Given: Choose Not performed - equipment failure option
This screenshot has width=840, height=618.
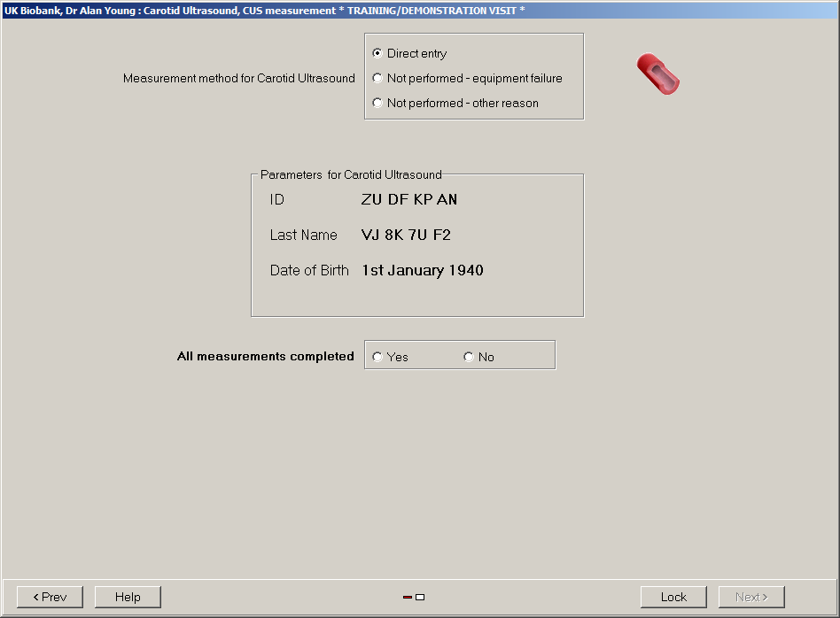Looking at the screenshot, I should [378, 78].
